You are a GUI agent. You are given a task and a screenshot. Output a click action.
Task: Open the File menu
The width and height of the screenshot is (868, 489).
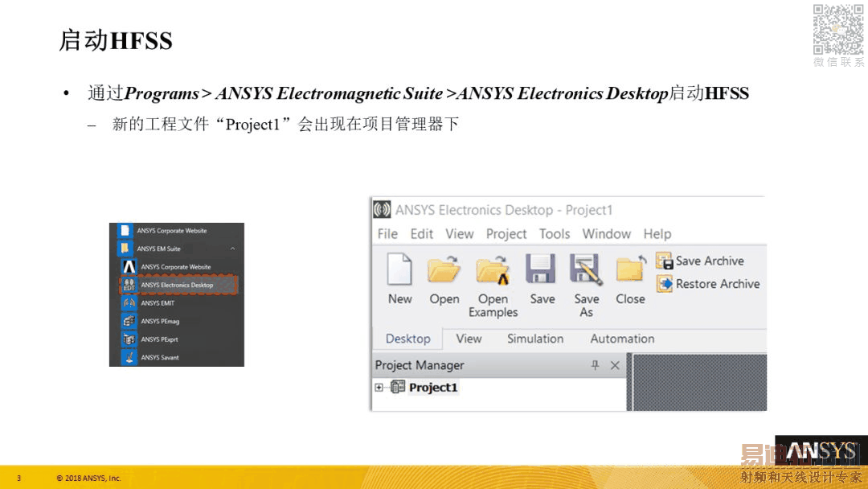click(387, 234)
